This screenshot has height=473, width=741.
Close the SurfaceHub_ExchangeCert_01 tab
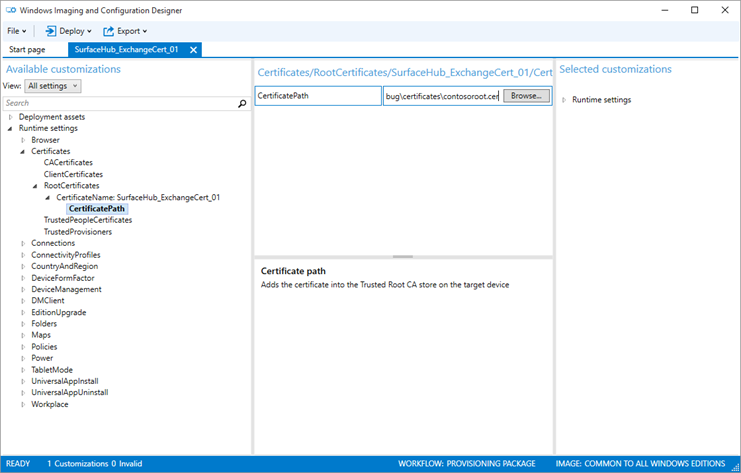pyautogui.click(x=194, y=49)
